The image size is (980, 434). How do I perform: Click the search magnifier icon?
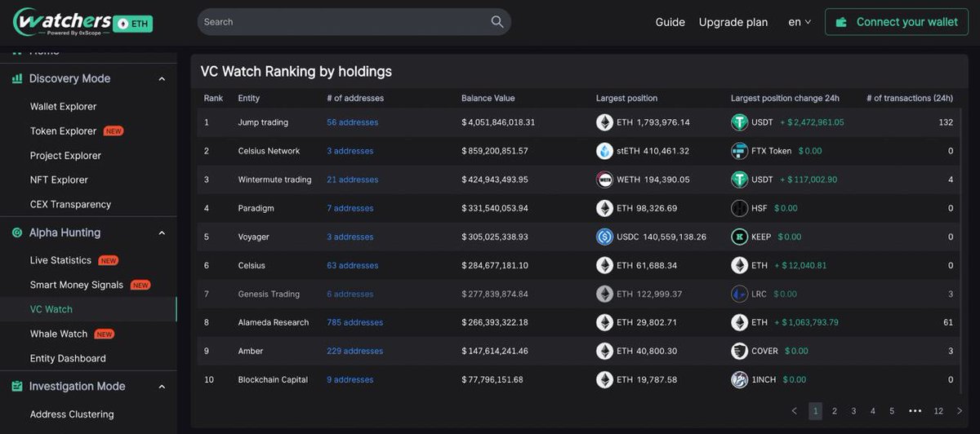[x=497, y=22]
